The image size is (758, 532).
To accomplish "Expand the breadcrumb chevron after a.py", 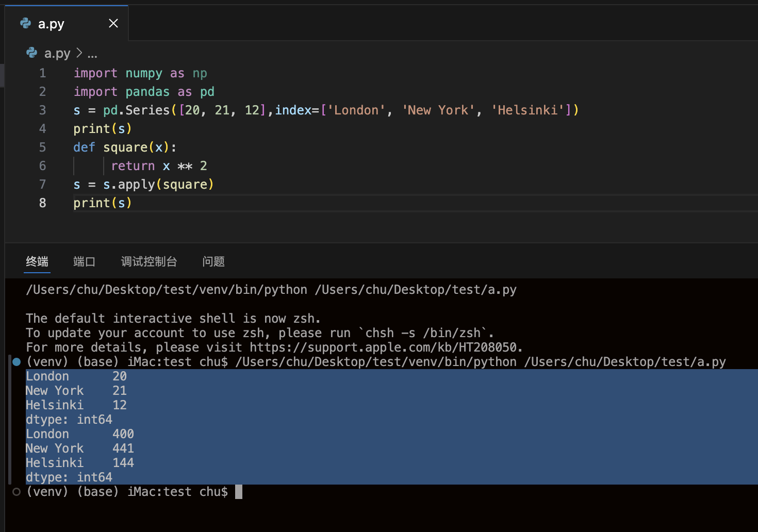I will point(79,53).
